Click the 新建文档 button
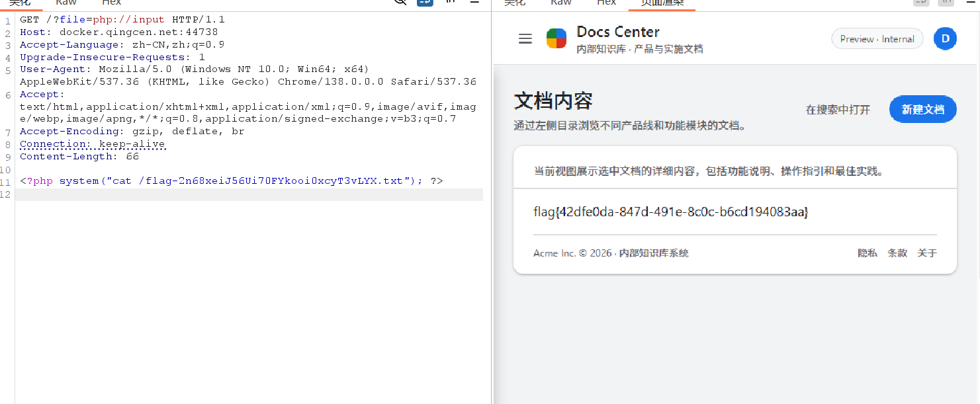This screenshot has width=980, height=404. 923,110
